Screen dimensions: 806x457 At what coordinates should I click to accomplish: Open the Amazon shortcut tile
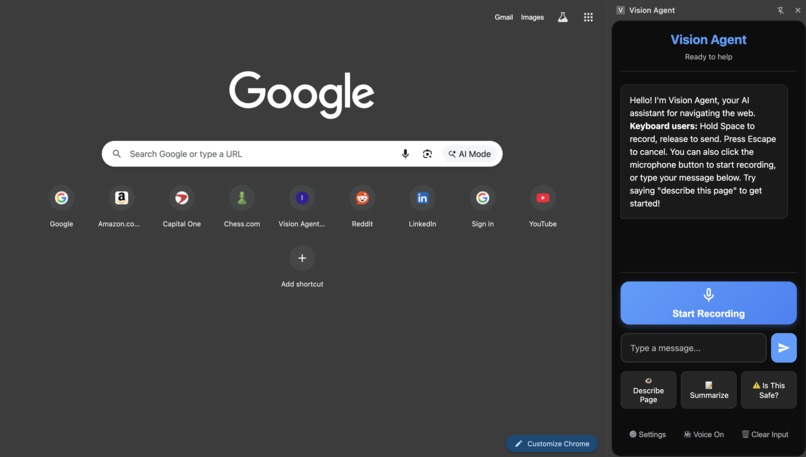[121, 207]
